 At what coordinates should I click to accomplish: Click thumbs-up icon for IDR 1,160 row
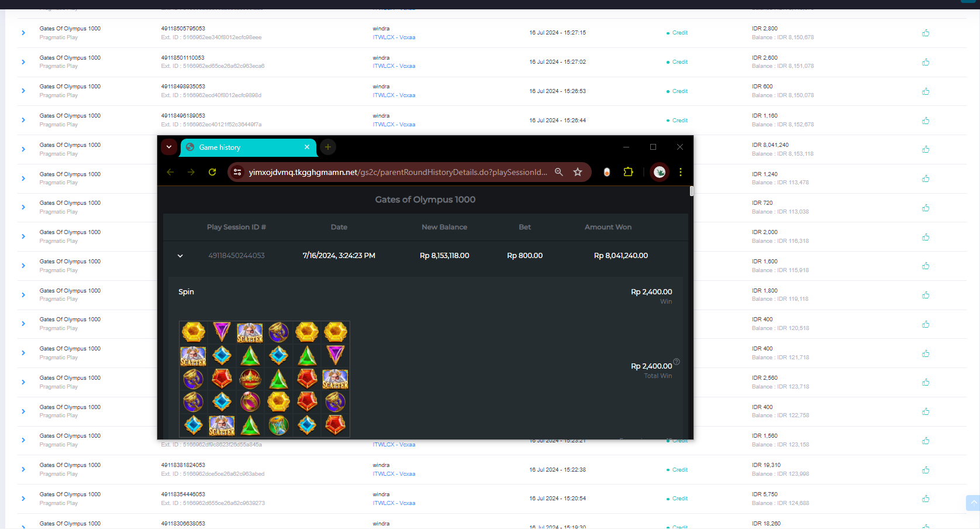click(x=926, y=121)
